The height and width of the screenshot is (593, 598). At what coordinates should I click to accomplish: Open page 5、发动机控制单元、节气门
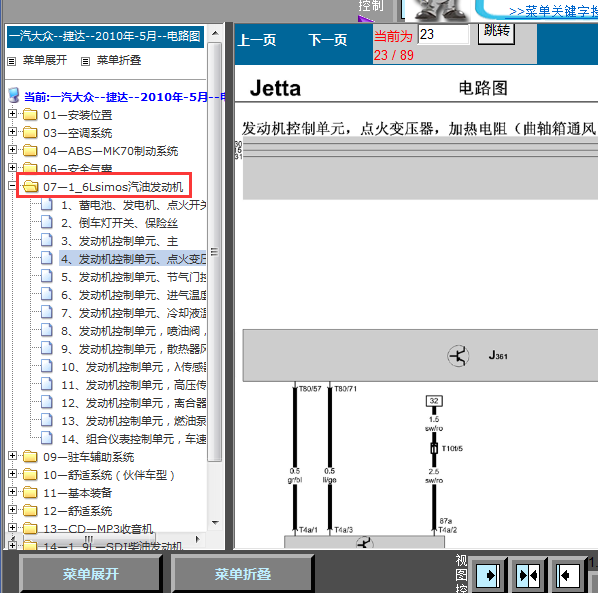pos(133,277)
